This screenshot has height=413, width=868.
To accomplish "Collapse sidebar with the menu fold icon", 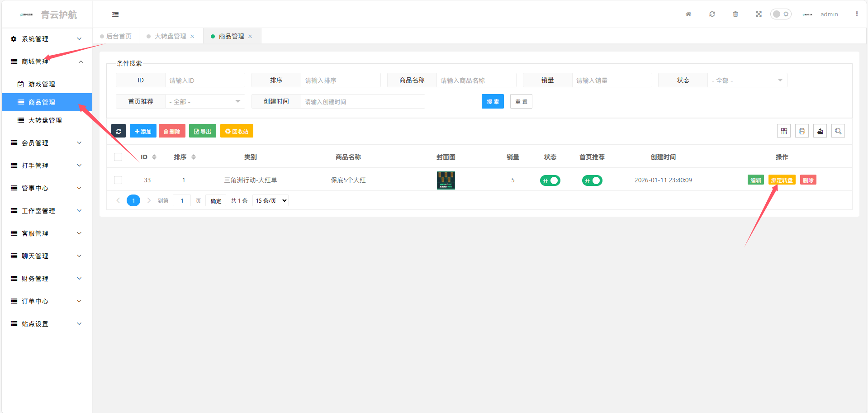I will (115, 14).
